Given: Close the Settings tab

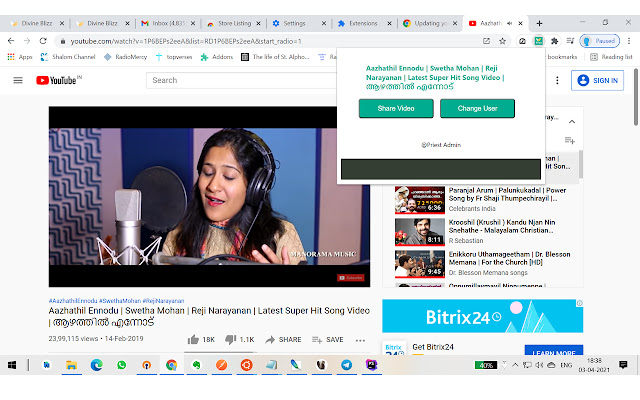Looking at the screenshot, I should click(x=324, y=23).
